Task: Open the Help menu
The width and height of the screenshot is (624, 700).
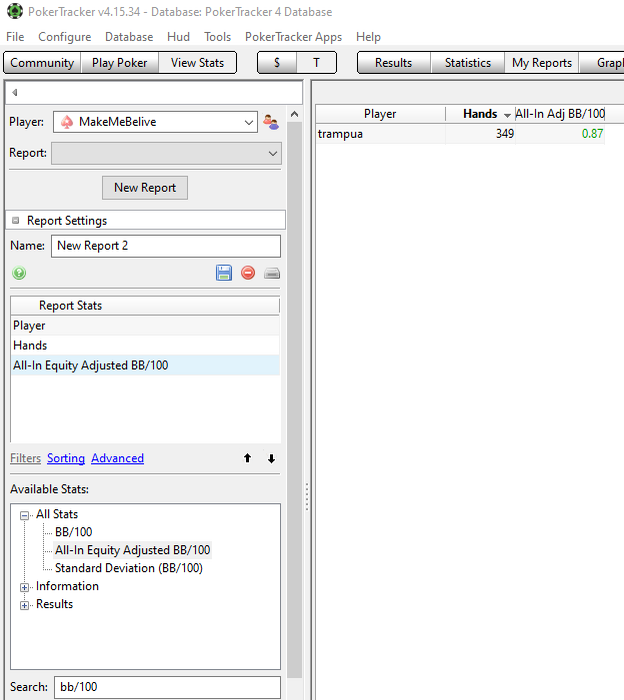Action: click(368, 37)
